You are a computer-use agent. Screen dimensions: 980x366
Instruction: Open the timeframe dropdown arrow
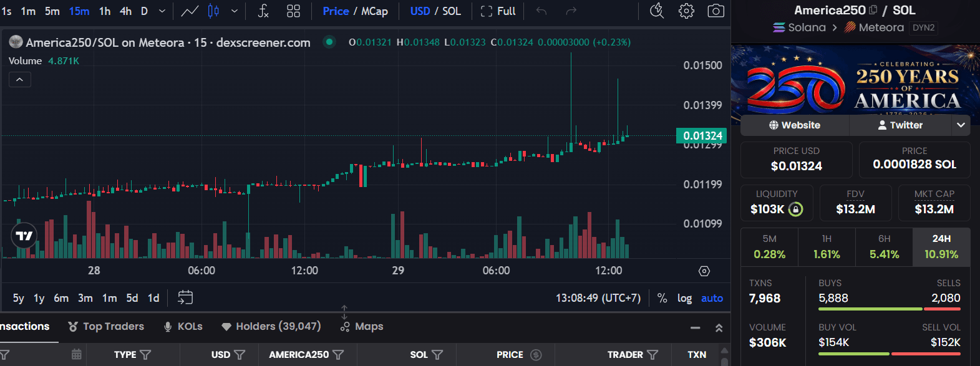point(162,11)
